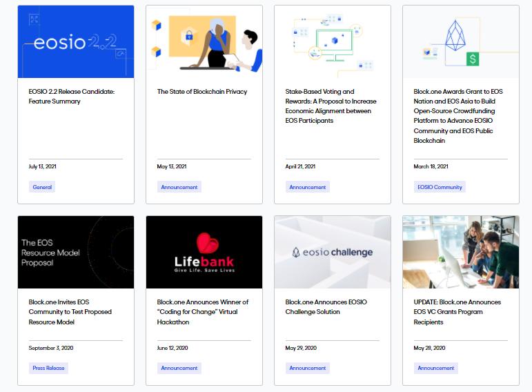Open the team-at-computer photo thumbnail
The height and width of the screenshot is (392, 532).
coord(461,252)
